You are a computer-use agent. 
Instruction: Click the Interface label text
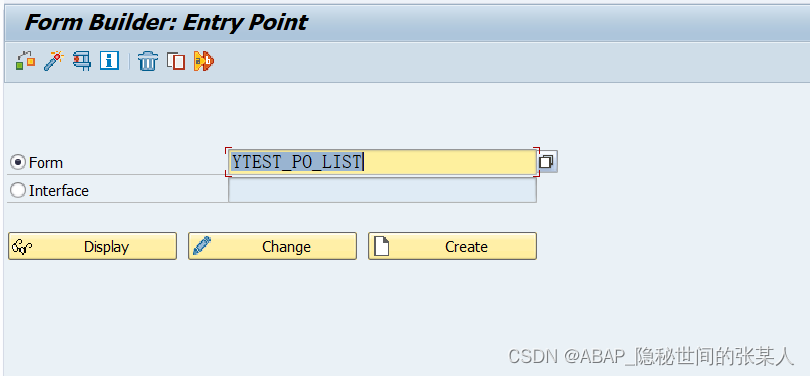point(59,191)
